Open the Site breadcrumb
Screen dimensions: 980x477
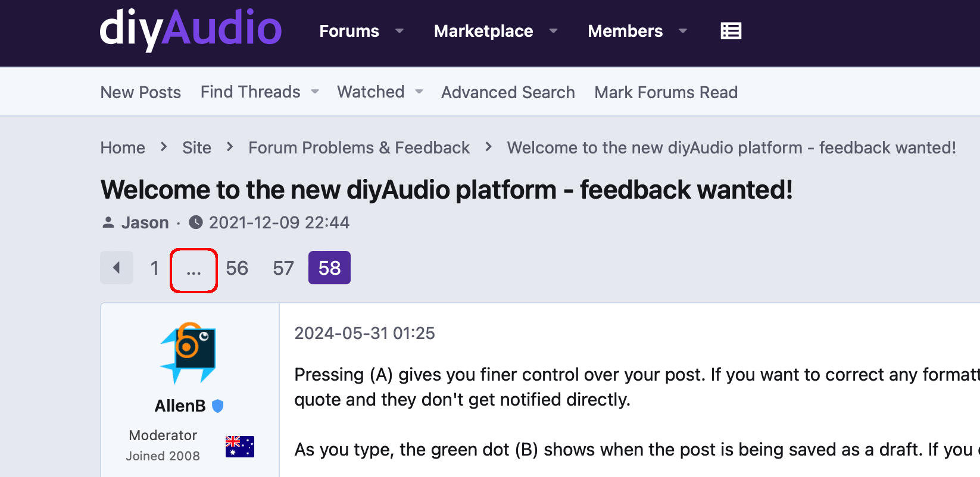click(x=196, y=148)
